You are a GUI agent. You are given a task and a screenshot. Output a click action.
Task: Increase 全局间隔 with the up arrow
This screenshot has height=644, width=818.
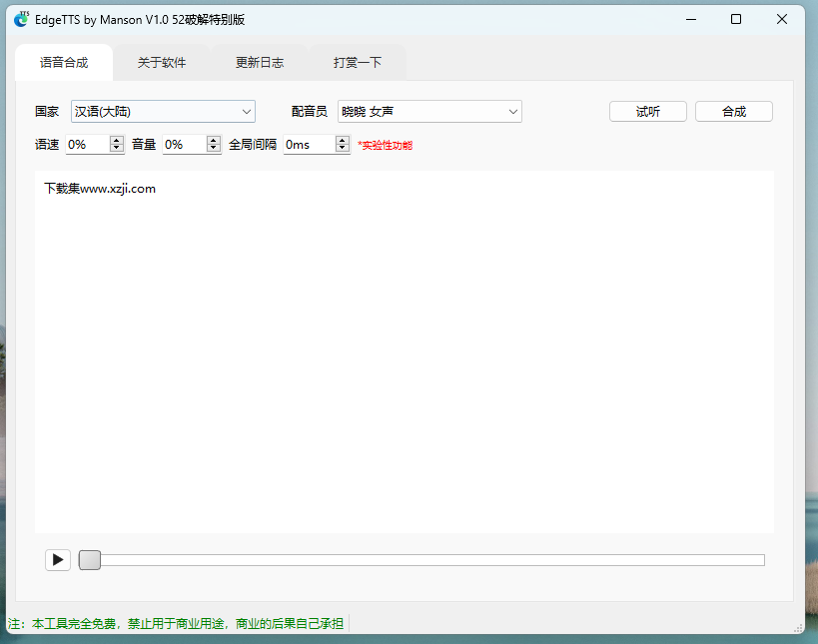tap(343, 140)
